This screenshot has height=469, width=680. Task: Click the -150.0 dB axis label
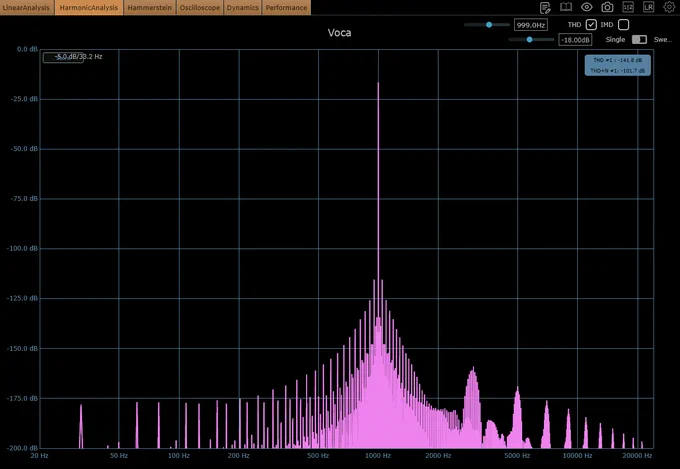click(x=23, y=348)
